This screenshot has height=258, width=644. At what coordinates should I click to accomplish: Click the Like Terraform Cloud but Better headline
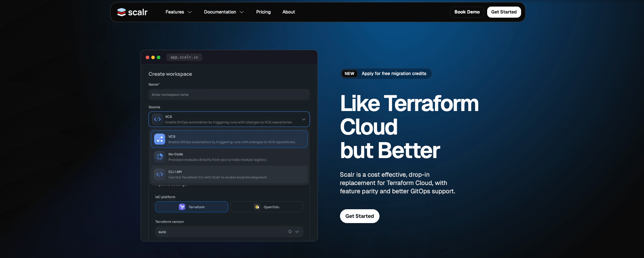coord(409,127)
